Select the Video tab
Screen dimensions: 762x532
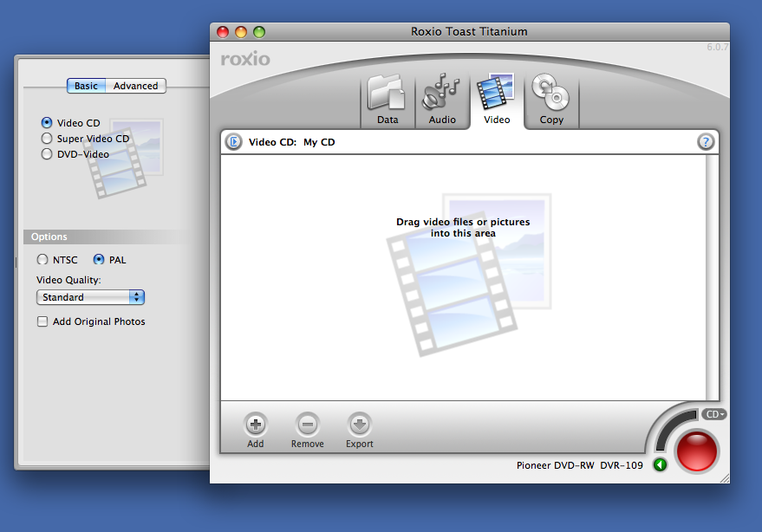tap(497, 100)
